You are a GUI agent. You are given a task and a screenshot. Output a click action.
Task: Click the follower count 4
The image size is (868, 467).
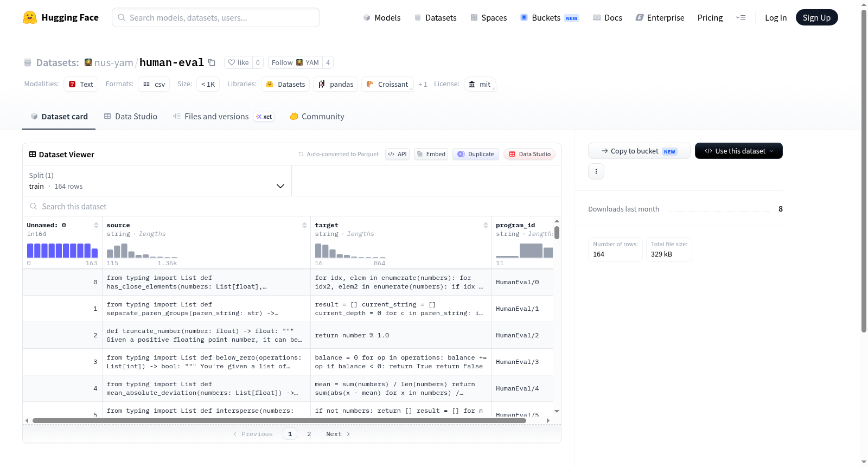[x=328, y=62]
